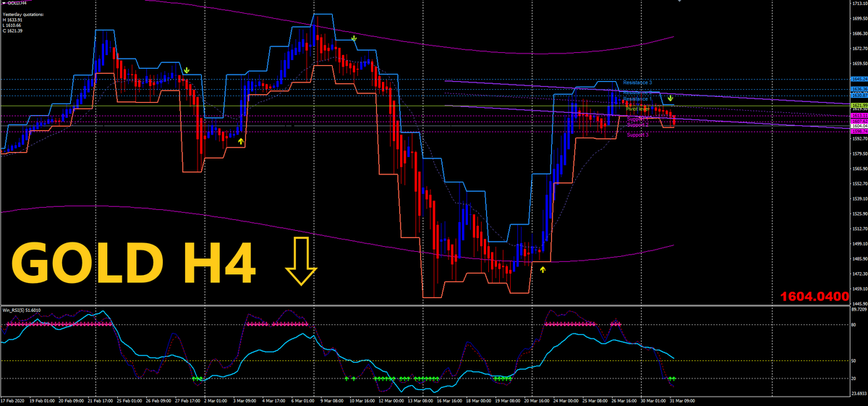Select the Win_RSI(5) 51.6010 indicator label

point(22,310)
